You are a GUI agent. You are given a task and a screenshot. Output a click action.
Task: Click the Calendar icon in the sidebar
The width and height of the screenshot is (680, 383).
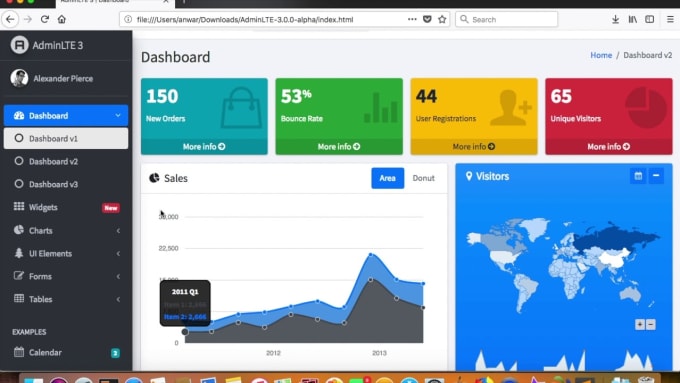click(19, 351)
